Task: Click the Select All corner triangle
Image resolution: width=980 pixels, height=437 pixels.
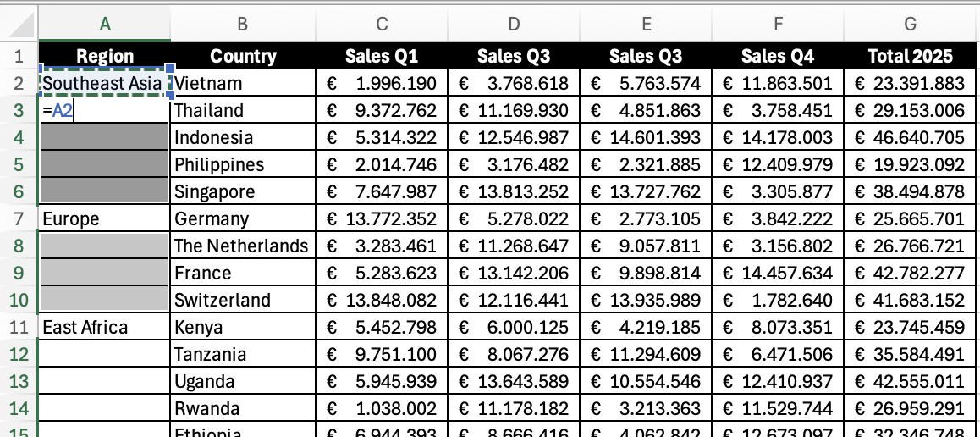Action: tap(19, 25)
